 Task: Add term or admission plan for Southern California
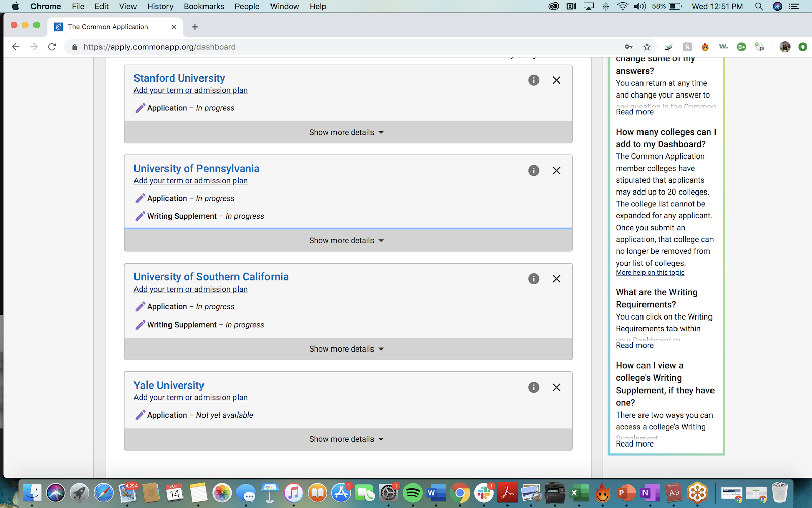[x=191, y=289]
